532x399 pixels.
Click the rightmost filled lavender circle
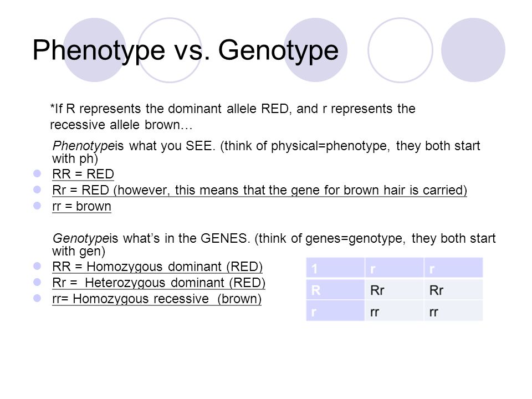(473, 50)
